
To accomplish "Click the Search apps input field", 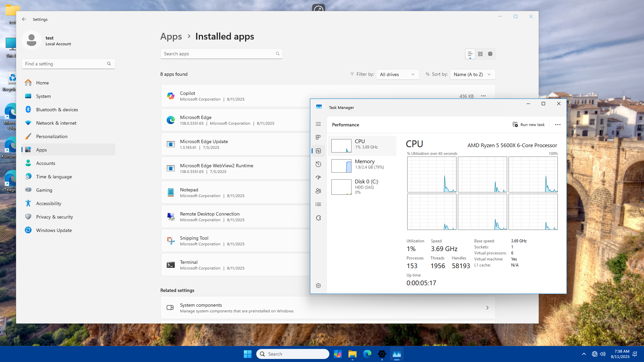I will (221, 54).
